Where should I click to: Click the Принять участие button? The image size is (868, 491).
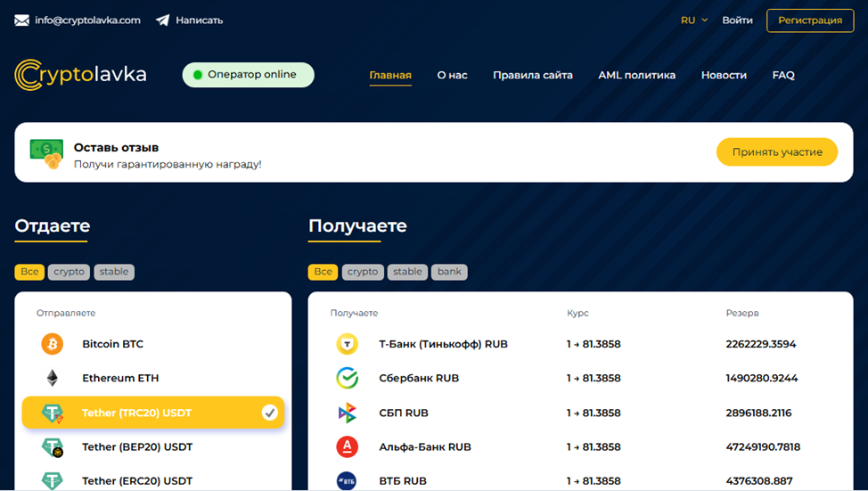point(777,152)
